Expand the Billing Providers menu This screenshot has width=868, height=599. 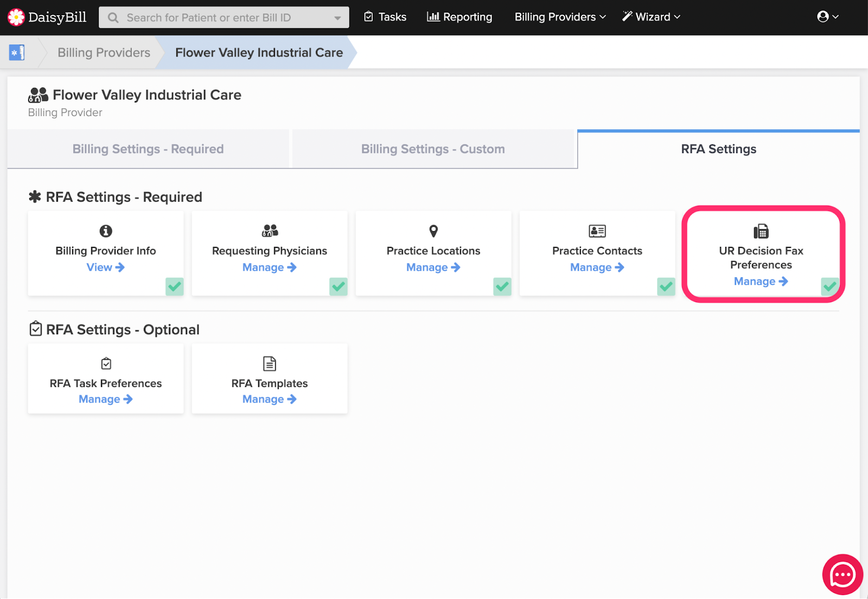point(560,17)
